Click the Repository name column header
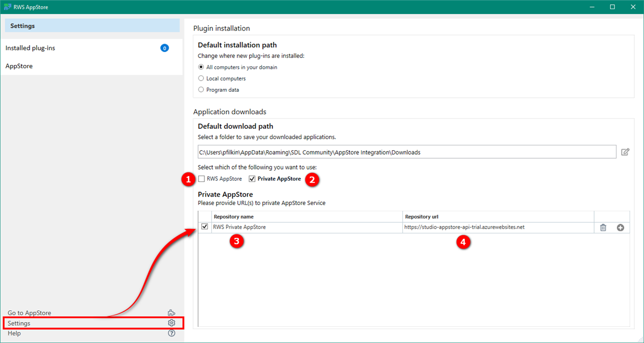The height and width of the screenshot is (343, 644). (308, 217)
